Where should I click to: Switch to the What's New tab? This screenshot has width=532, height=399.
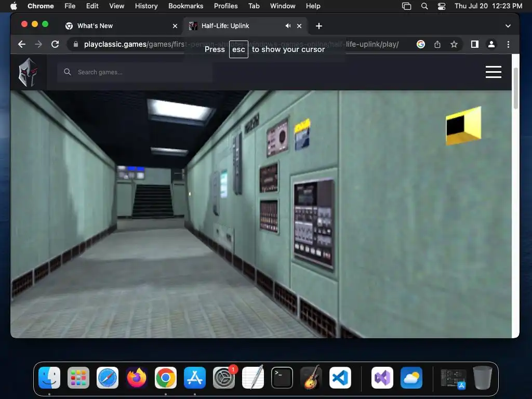pos(122,26)
